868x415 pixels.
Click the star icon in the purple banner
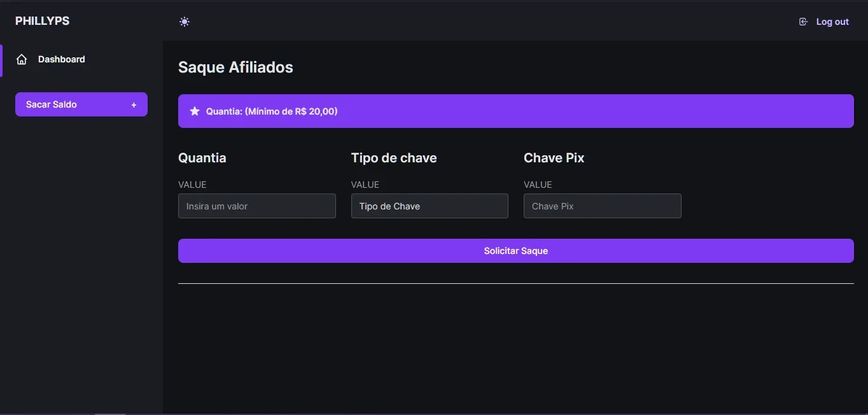(195, 111)
